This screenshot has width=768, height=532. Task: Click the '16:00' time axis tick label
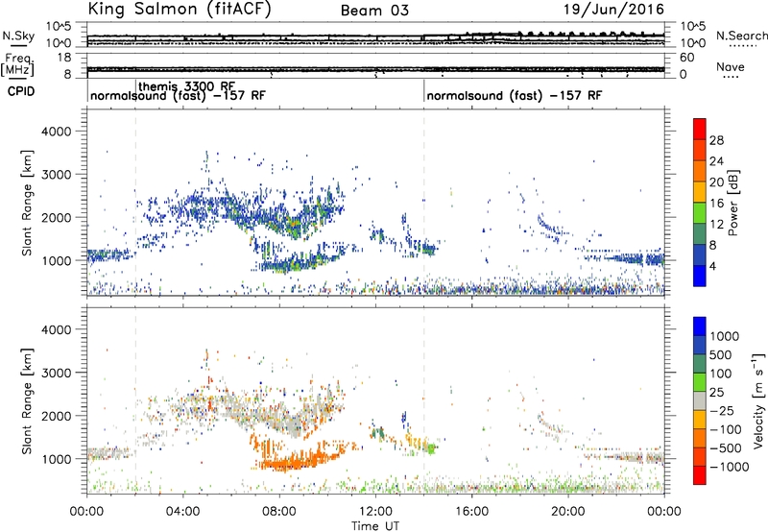coord(471,512)
